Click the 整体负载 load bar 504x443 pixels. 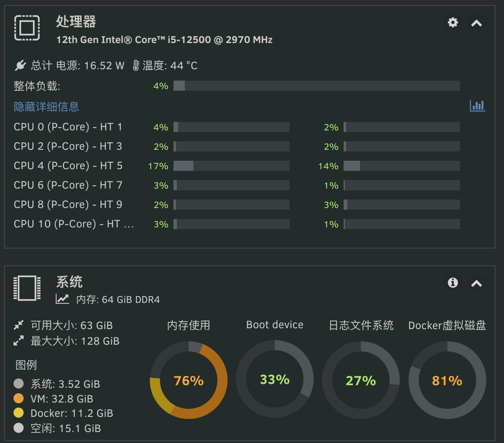coord(317,86)
